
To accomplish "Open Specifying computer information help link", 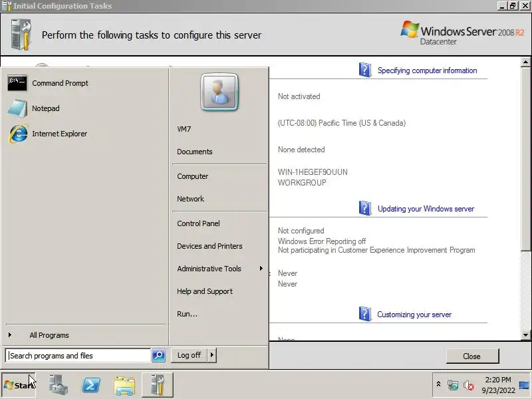I will [427, 70].
